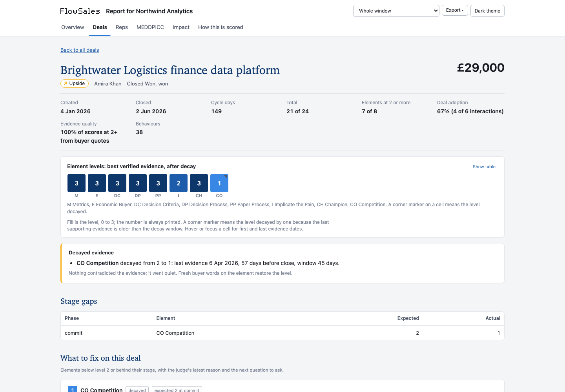The height and width of the screenshot is (392, 565).
Task: Open the Impact tab
Action: pyautogui.click(x=181, y=27)
